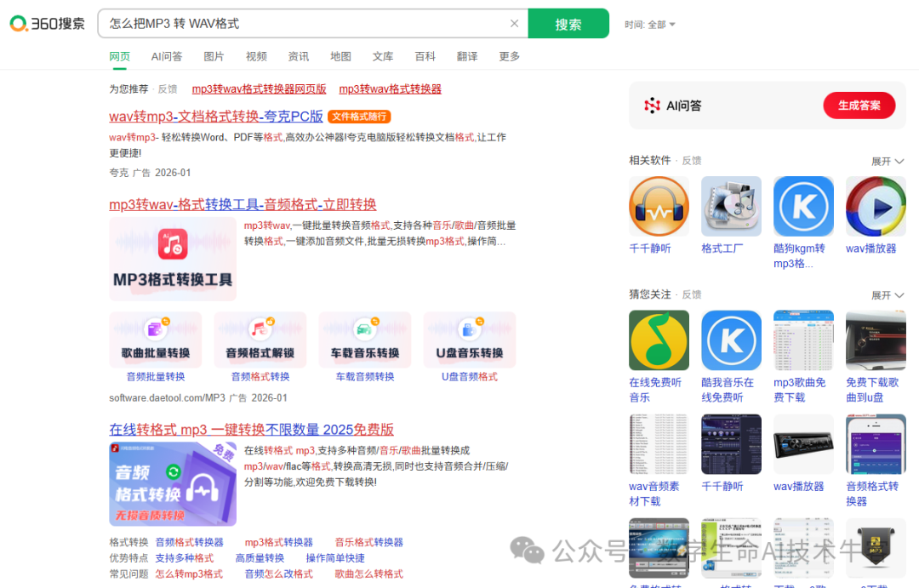Expand the 相关软件 section with 展开
Screen dimensions: 919x588
click(x=888, y=160)
